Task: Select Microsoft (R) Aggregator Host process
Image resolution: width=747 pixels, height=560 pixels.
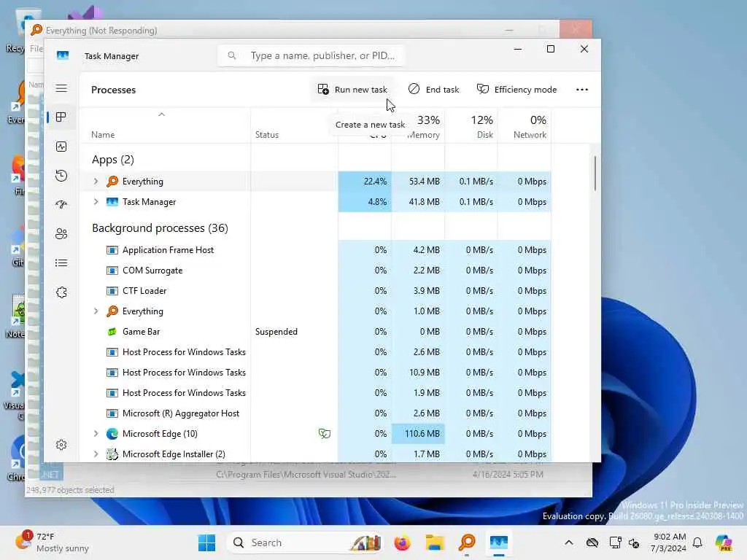Action: [x=315, y=413]
